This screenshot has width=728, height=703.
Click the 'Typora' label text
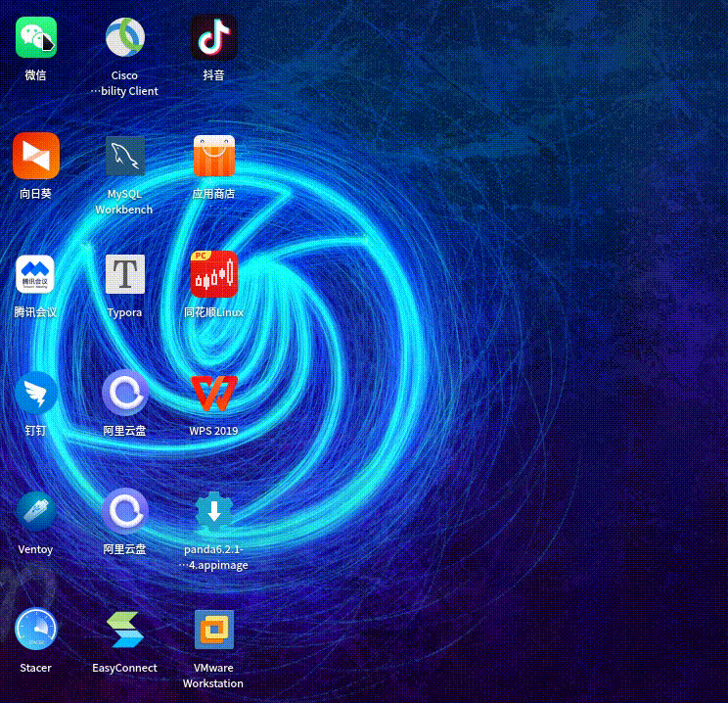(124, 312)
